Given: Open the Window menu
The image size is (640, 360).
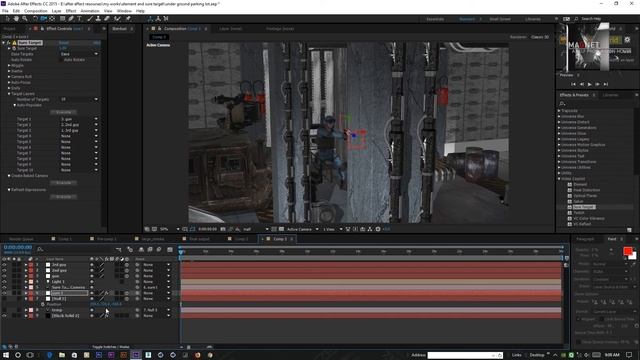Looking at the screenshot, I should (124, 11).
